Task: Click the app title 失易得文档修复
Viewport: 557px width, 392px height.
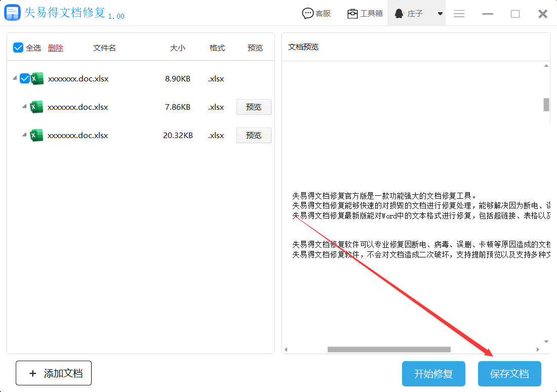Action: tap(65, 13)
